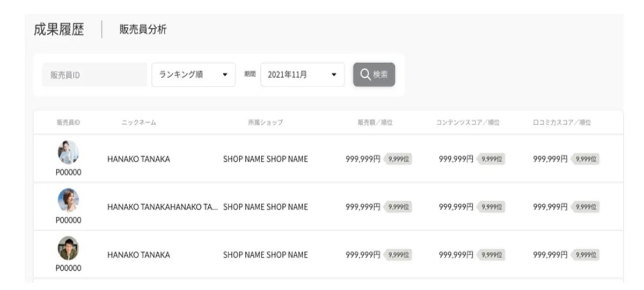Sort by 口コミ力スコア/順位 column header

point(562,123)
